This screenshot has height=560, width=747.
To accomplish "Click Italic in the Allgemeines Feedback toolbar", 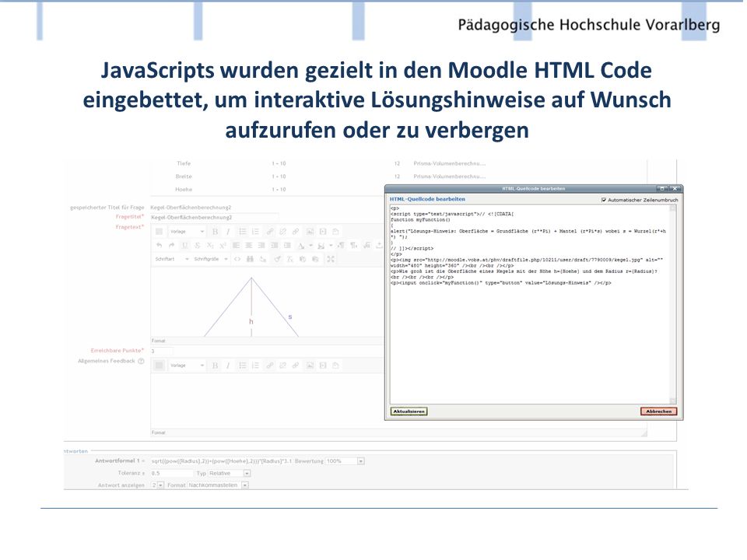I will coord(228,366).
